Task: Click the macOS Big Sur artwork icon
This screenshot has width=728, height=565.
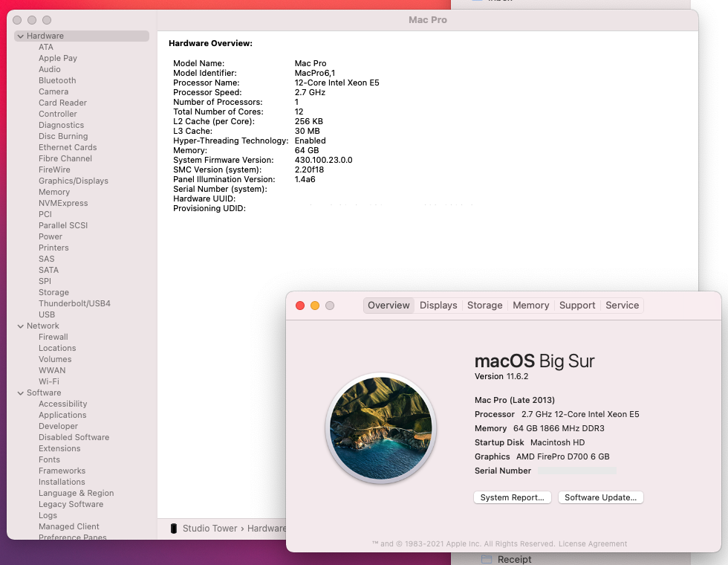Action: [380, 428]
